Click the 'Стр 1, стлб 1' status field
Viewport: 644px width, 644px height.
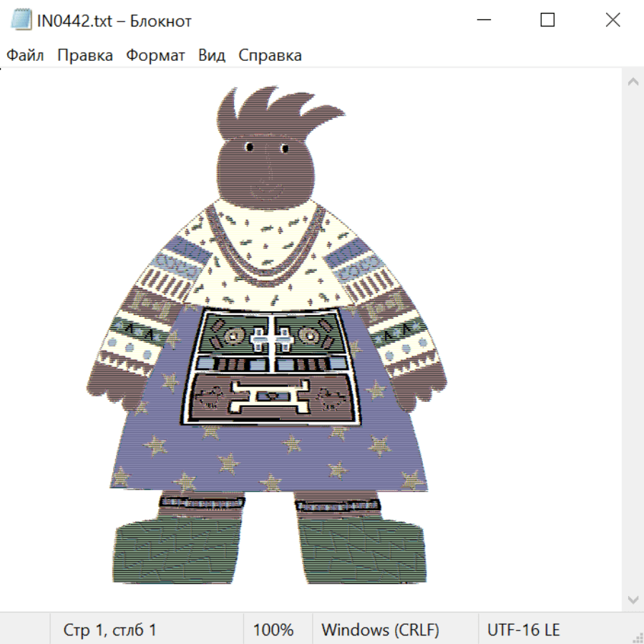tap(110, 630)
